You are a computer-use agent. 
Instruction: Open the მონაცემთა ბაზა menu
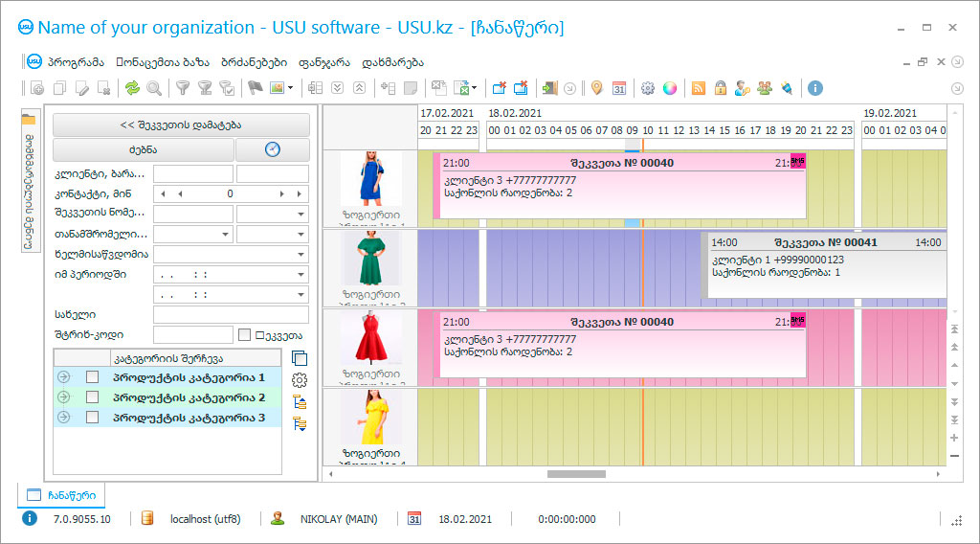[x=163, y=62]
